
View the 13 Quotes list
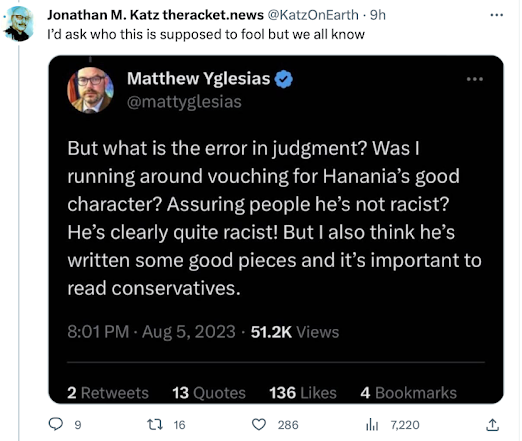[x=209, y=393]
